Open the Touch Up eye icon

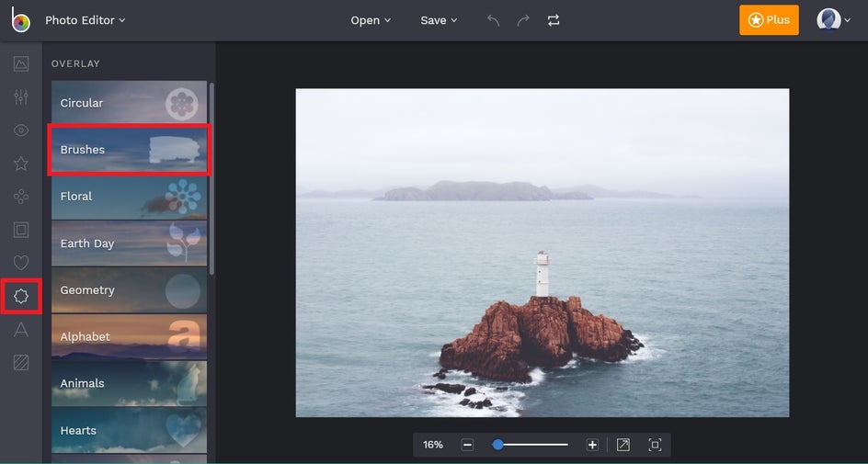[21, 130]
